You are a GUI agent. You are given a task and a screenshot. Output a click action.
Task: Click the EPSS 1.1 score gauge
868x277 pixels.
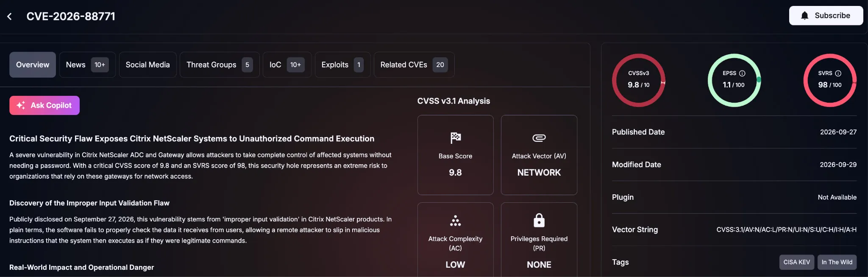pos(734,80)
